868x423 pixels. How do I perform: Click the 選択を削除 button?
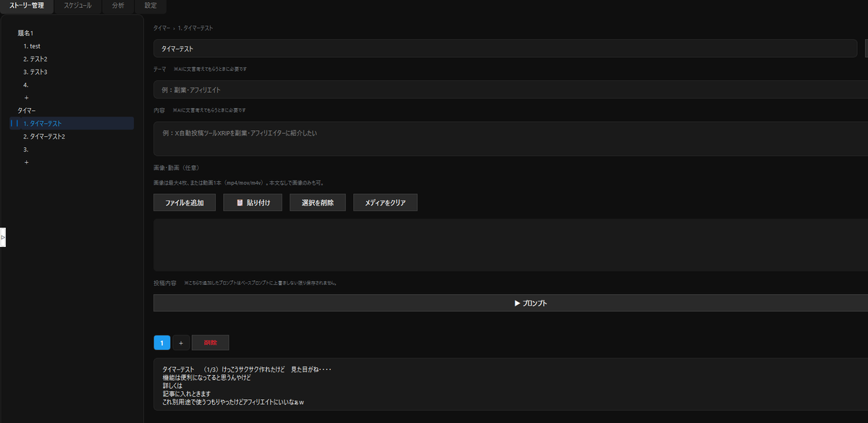318,203
